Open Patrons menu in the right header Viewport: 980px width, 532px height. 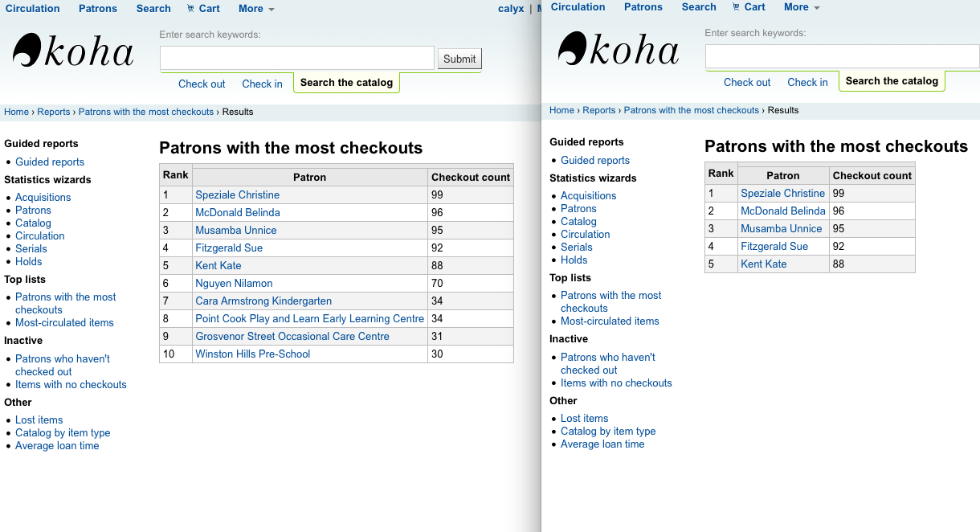(x=643, y=7)
